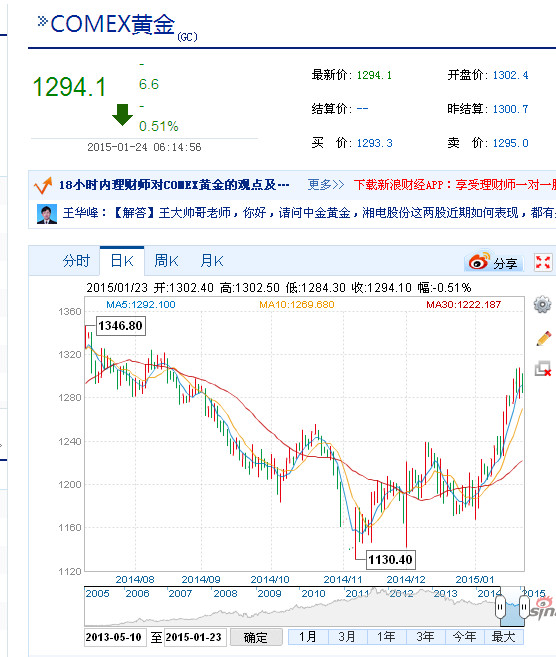Click the orange checkmark advisor icon

click(x=43, y=185)
